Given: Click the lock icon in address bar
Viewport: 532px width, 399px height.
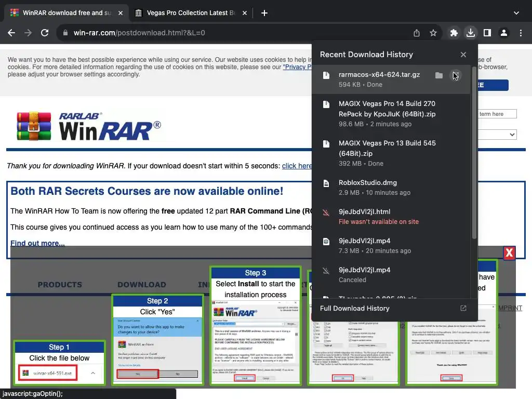Looking at the screenshot, I should [65, 33].
